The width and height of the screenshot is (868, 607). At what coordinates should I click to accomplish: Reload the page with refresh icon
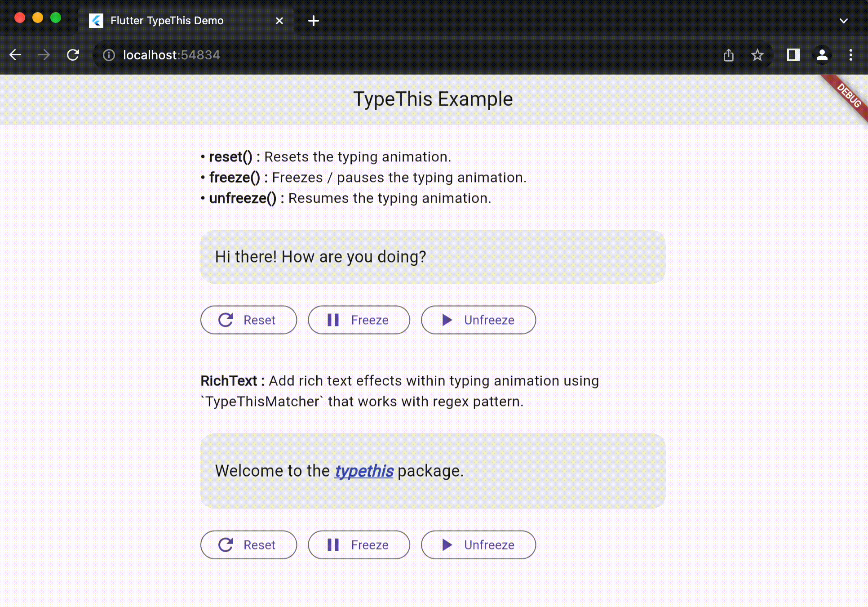coord(73,55)
